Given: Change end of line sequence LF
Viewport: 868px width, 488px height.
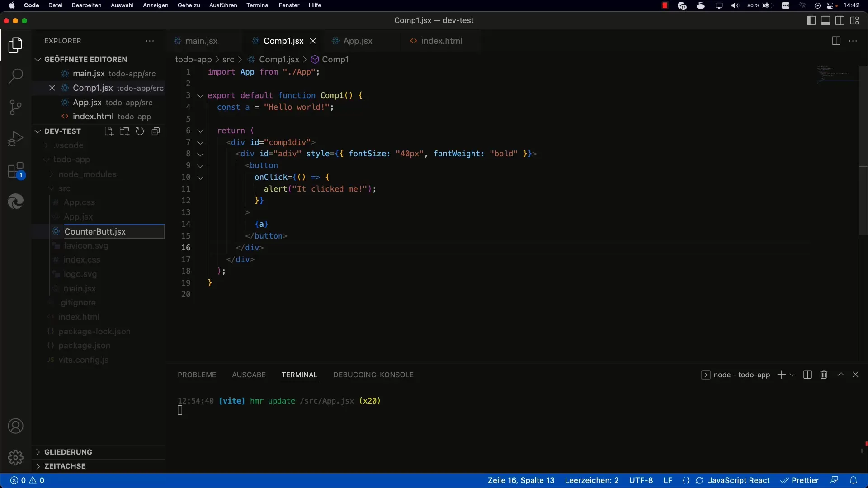Looking at the screenshot, I should point(668,480).
